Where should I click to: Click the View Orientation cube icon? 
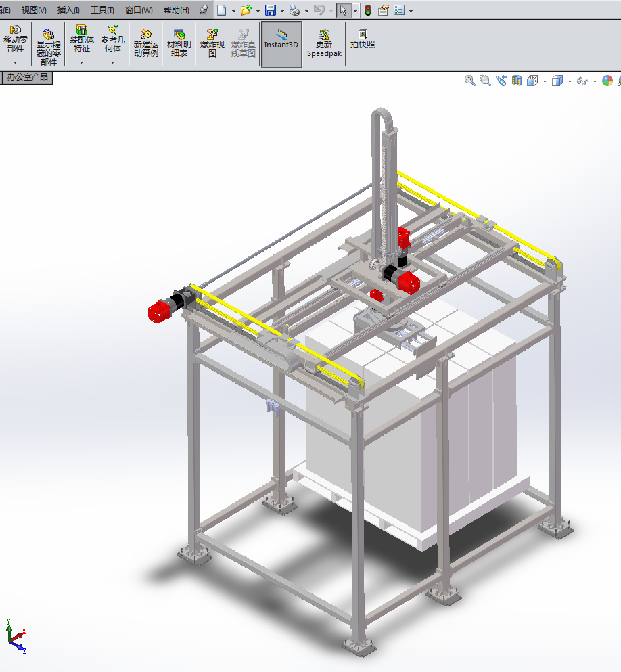[x=532, y=81]
